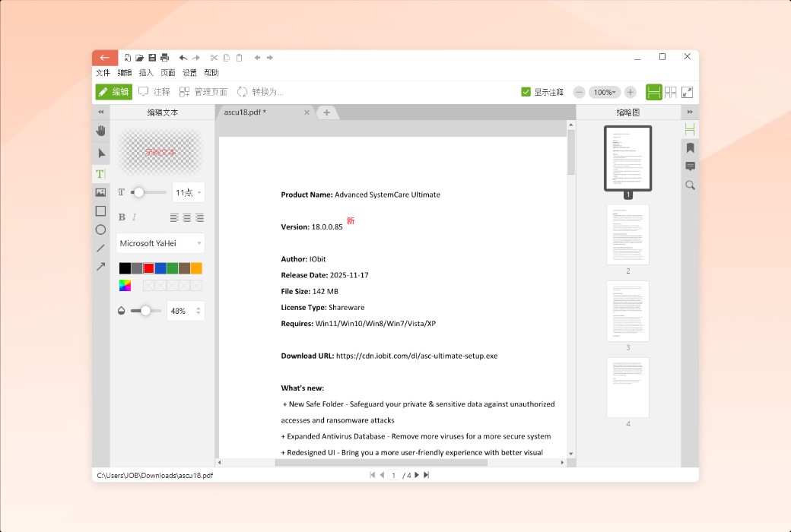The width and height of the screenshot is (791, 532).
Task: Uncheck the 显示注释 checkbox
Action: [526, 91]
